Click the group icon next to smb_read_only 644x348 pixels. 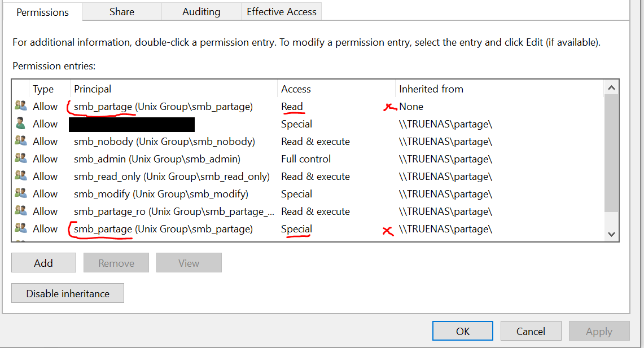(x=21, y=176)
